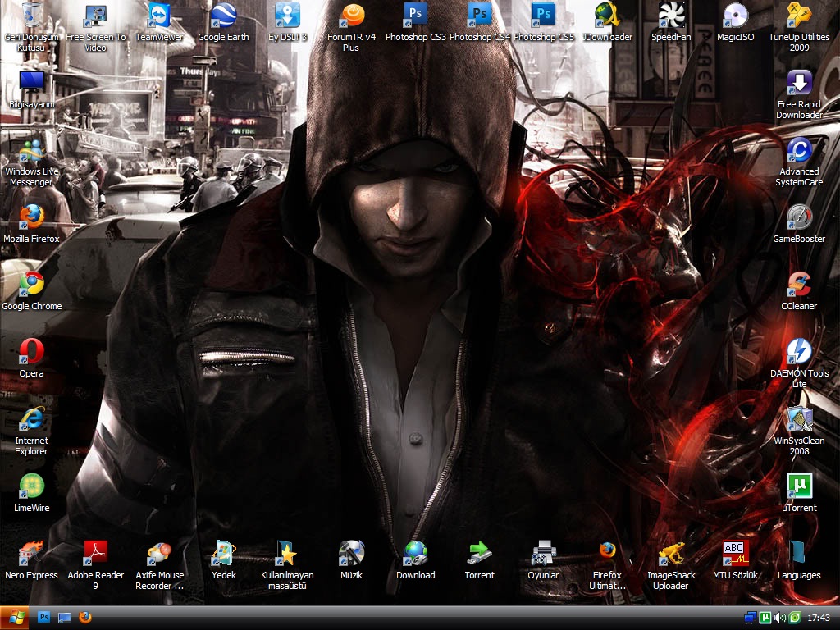
Task: Click Photoshop quick launch taskbar icon
Action: (44, 618)
